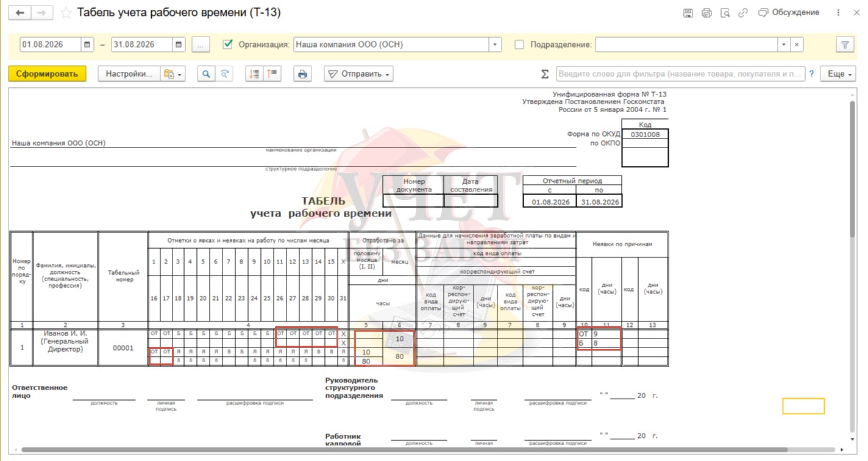Uncheck the Организация filter checkbox
Image resolution: width=868 pixels, height=461 pixels.
click(x=228, y=45)
